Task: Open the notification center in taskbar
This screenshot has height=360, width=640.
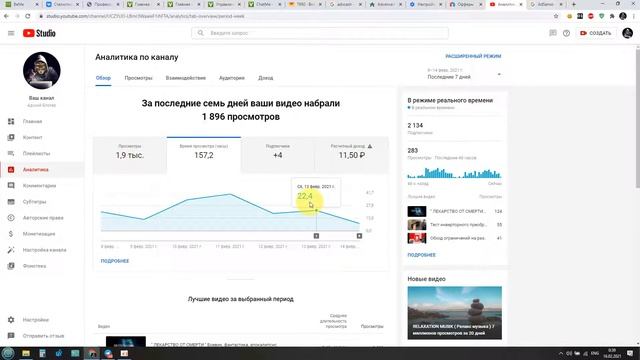Action: point(631,353)
